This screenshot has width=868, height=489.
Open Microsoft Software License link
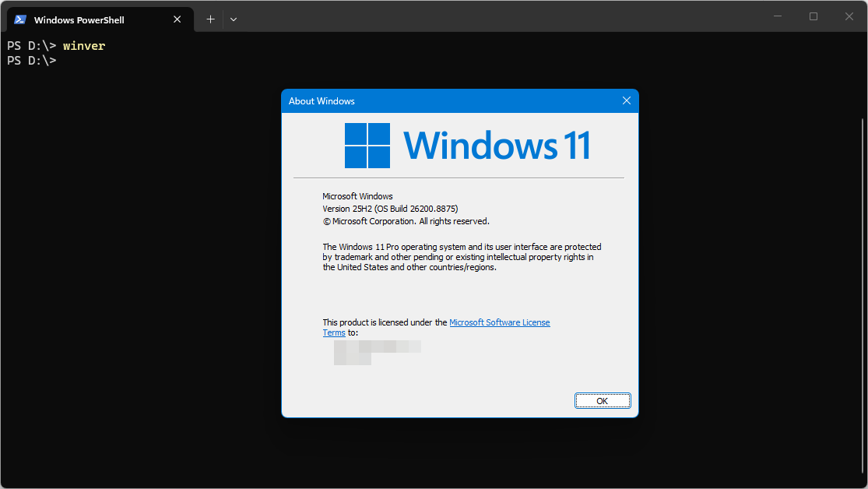[499, 322]
